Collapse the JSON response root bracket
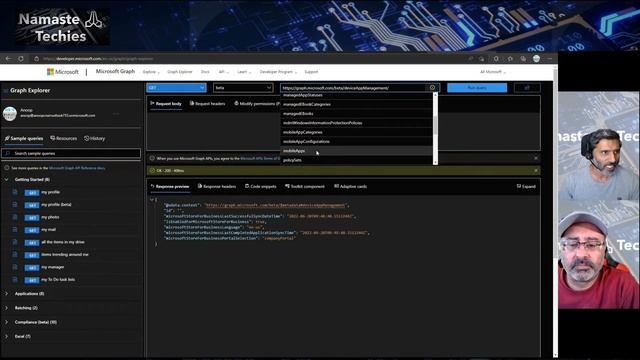This screenshot has height=360, width=640. pos(152,200)
